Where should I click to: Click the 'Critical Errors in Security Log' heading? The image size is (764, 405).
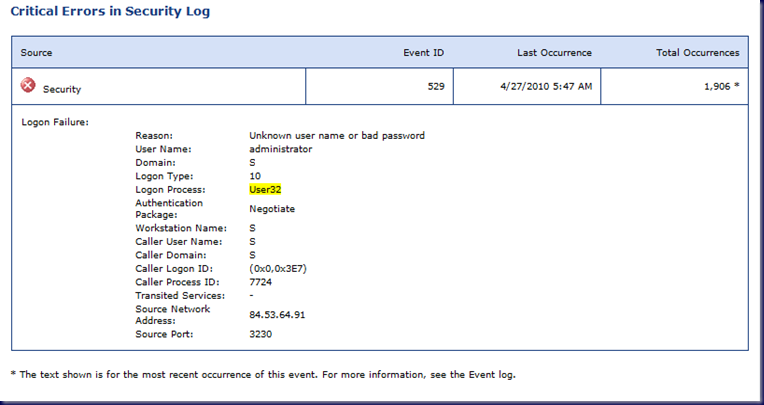point(110,11)
